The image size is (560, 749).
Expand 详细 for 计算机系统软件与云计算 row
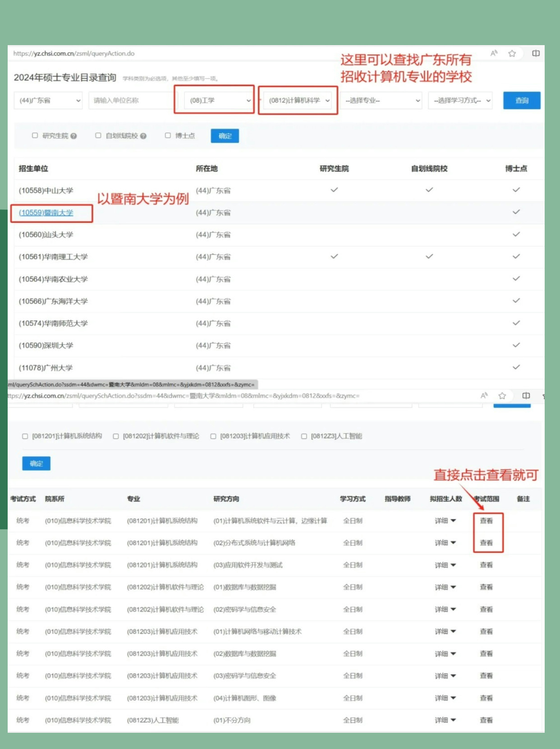[x=445, y=521]
